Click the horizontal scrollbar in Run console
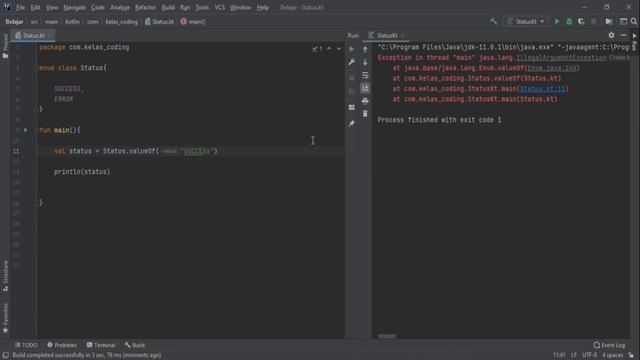This screenshot has width=640, height=360. point(387,336)
